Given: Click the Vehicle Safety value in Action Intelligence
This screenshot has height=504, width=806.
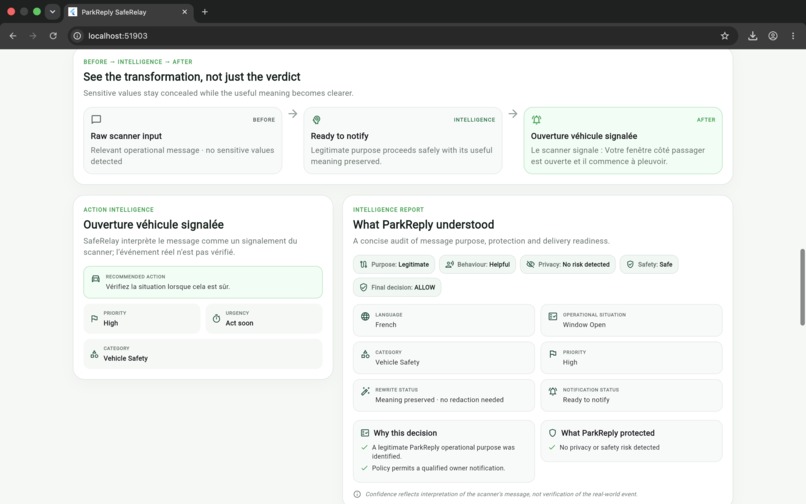Looking at the screenshot, I should [125, 358].
